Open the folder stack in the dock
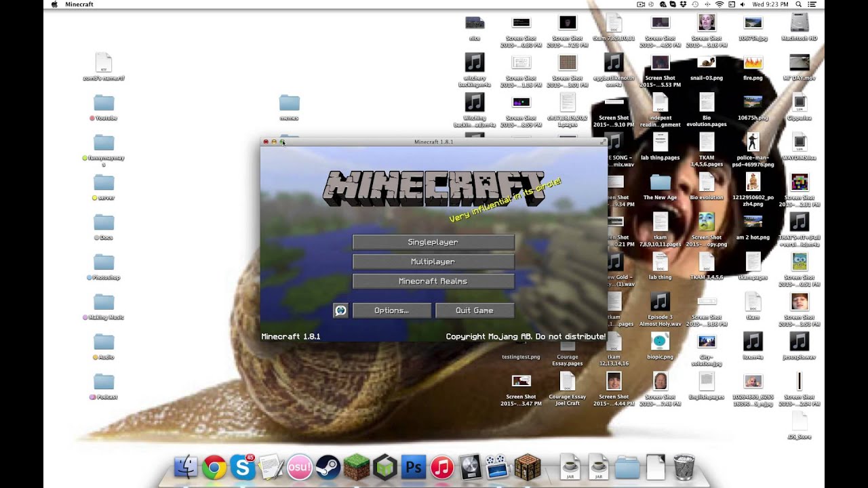 click(x=627, y=467)
